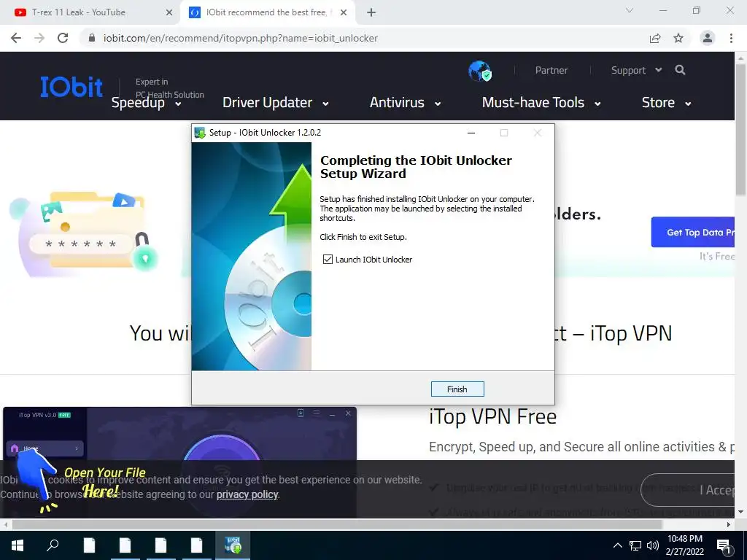Select the IObit recommend tab
The height and width of the screenshot is (560, 747).
pyautogui.click(x=267, y=12)
